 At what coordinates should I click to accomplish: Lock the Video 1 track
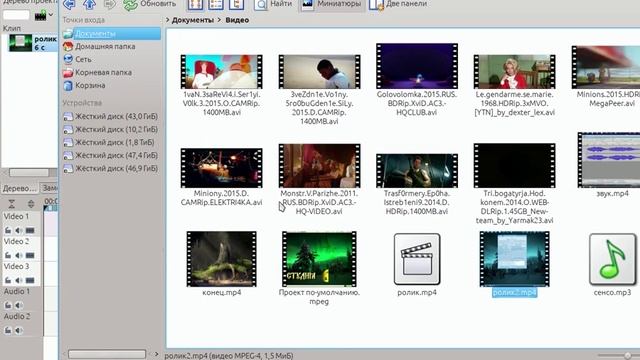[8, 231]
